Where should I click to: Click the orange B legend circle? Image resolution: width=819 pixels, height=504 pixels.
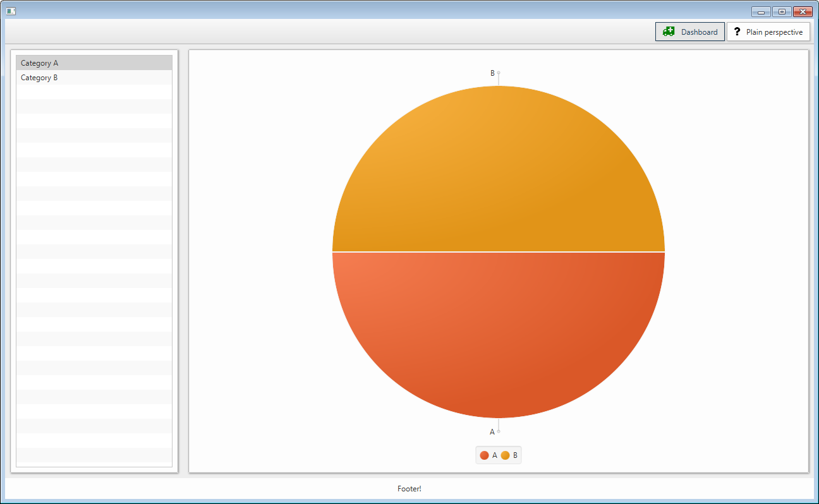tap(505, 455)
